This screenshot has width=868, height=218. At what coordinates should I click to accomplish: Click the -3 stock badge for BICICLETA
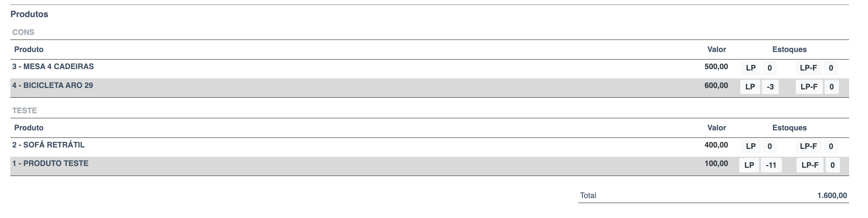pyautogui.click(x=770, y=87)
